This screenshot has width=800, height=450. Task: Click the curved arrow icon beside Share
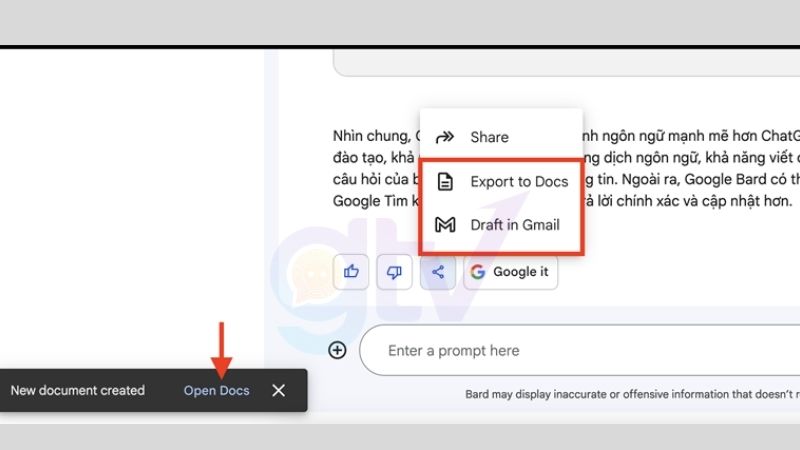pyautogui.click(x=445, y=137)
